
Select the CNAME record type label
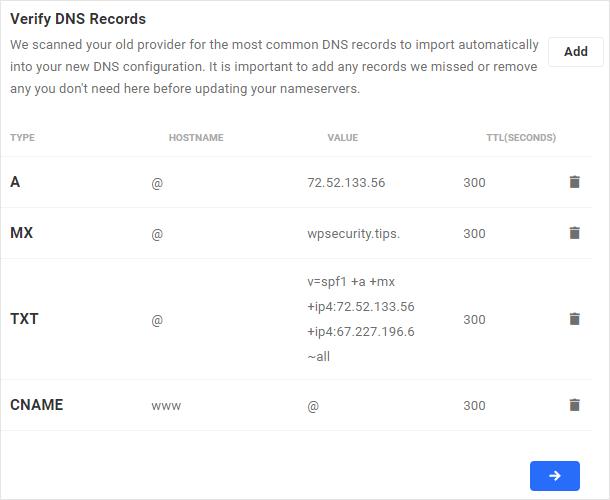point(37,405)
